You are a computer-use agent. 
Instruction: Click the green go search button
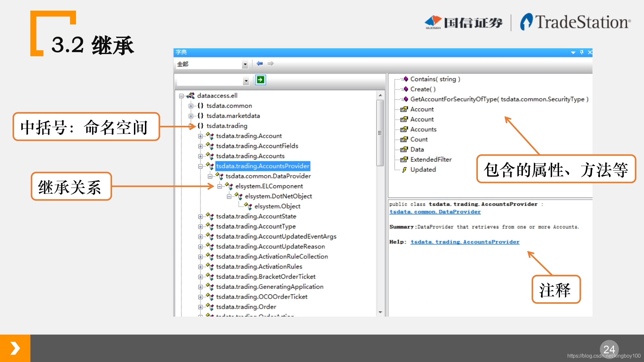pyautogui.click(x=260, y=80)
